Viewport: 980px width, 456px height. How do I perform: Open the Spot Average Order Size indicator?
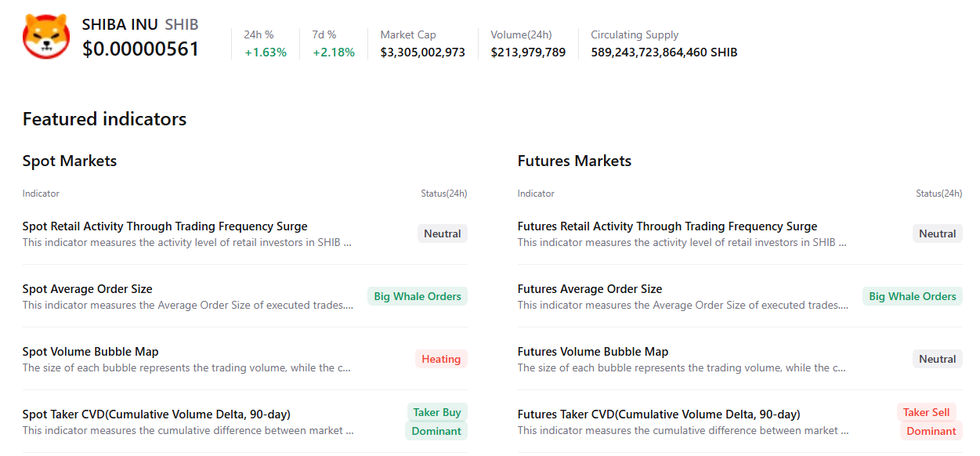click(x=88, y=289)
